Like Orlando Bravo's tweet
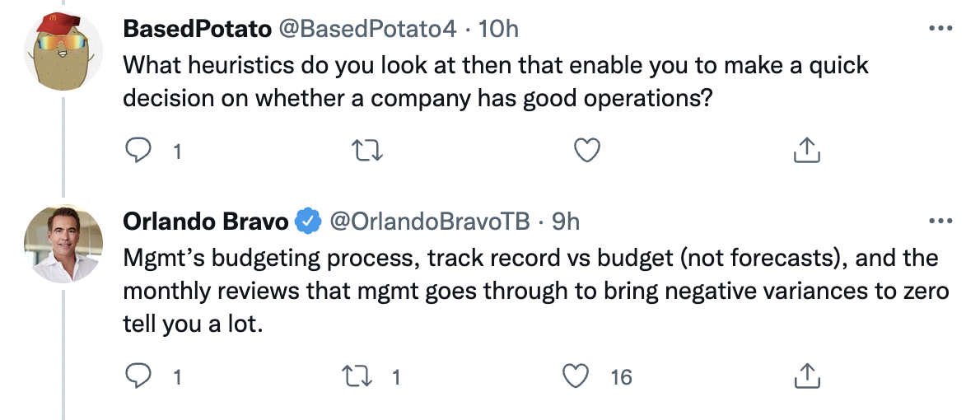 (576, 376)
